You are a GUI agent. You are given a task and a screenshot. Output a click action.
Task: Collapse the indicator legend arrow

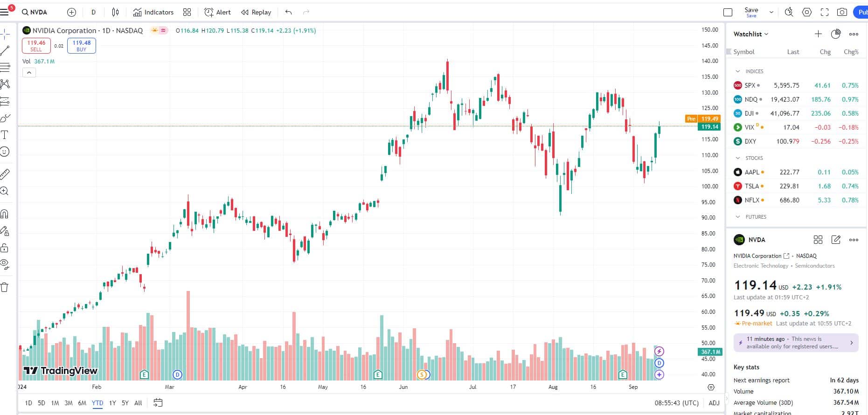[x=29, y=72]
